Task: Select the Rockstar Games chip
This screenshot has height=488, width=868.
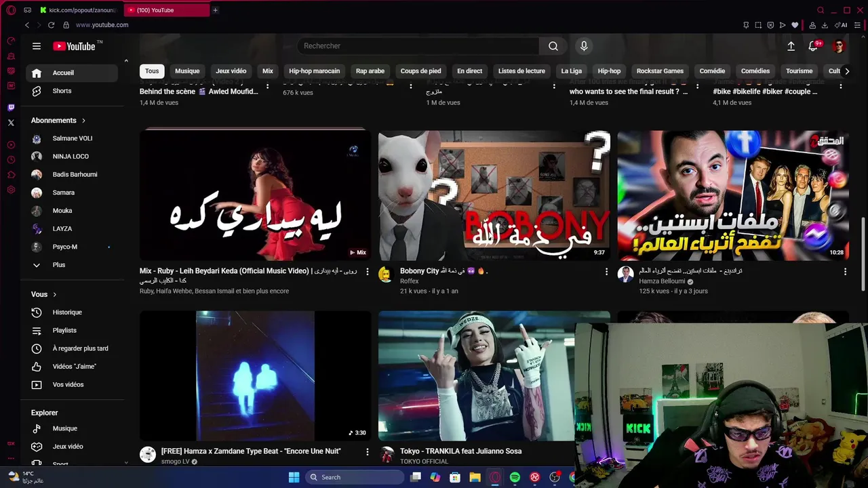Action: point(660,71)
